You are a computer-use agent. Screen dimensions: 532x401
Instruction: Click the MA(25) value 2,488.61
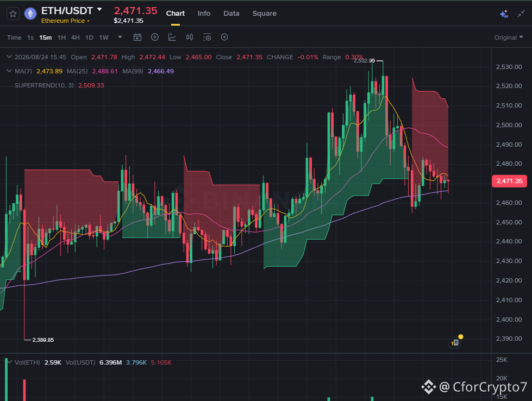point(105,71)
